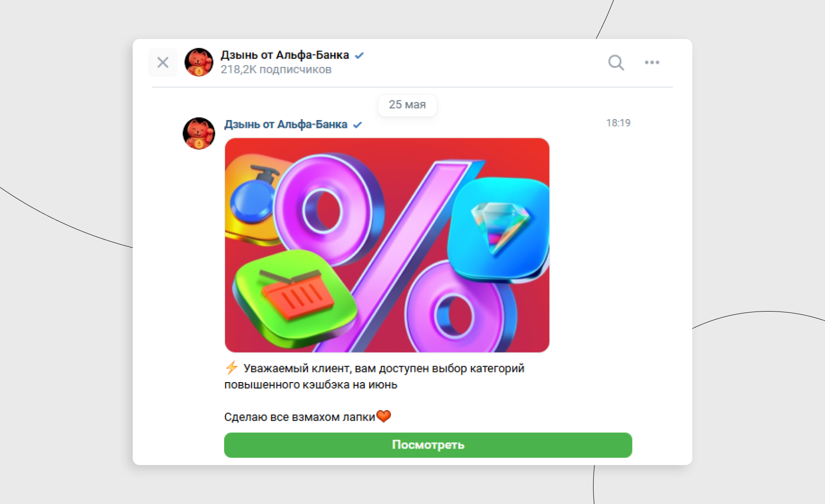The height and width of the screenshot is (504, 825).
Task: Open the header title Дзынь от Альфа-Банка
Action: coord(285,55)
